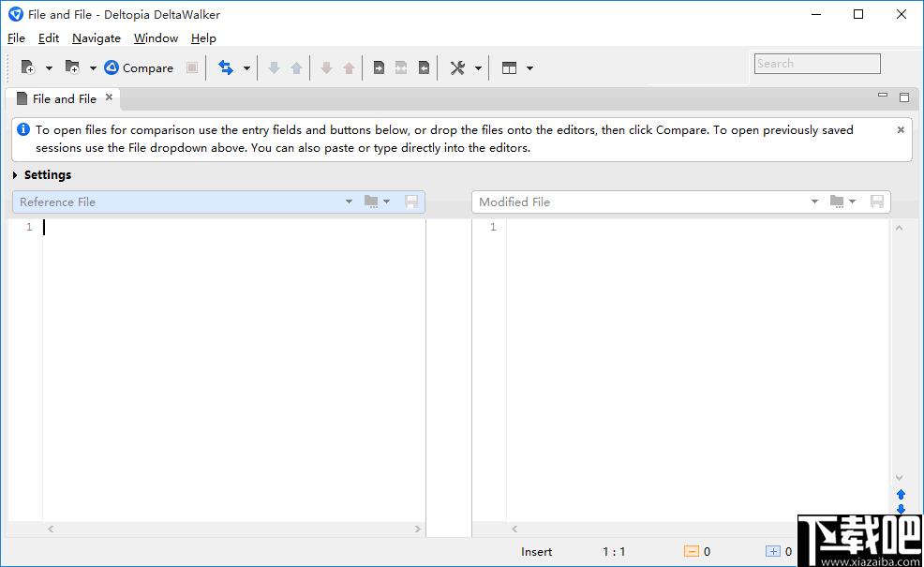The width and height of the screenshot is (924, 567).
Task: Click the orange deletions count icon
Action: pos(692,552)
